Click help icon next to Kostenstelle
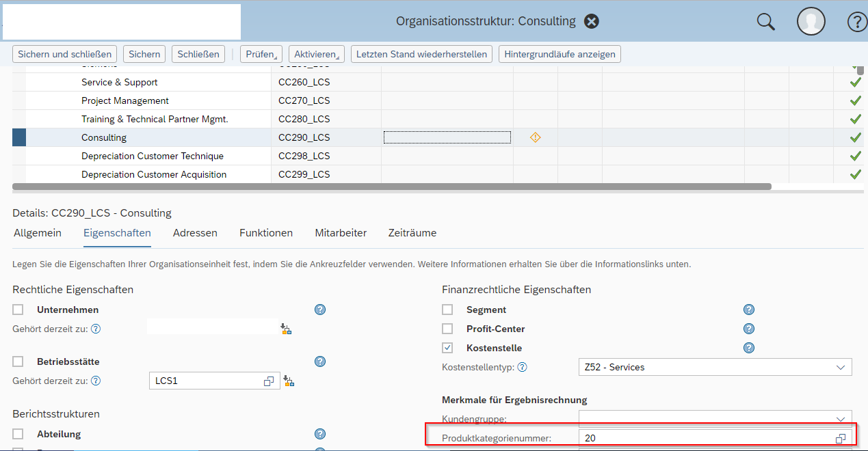 749,348
